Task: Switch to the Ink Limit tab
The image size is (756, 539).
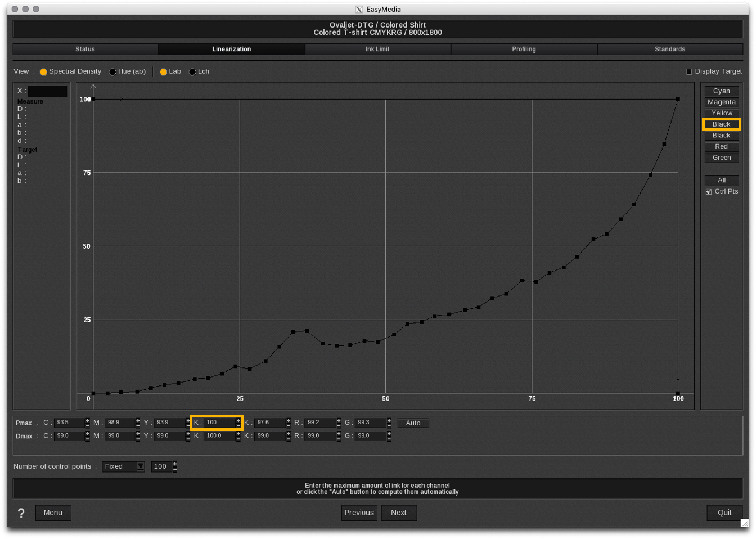Action: click(x=377, y=50)
